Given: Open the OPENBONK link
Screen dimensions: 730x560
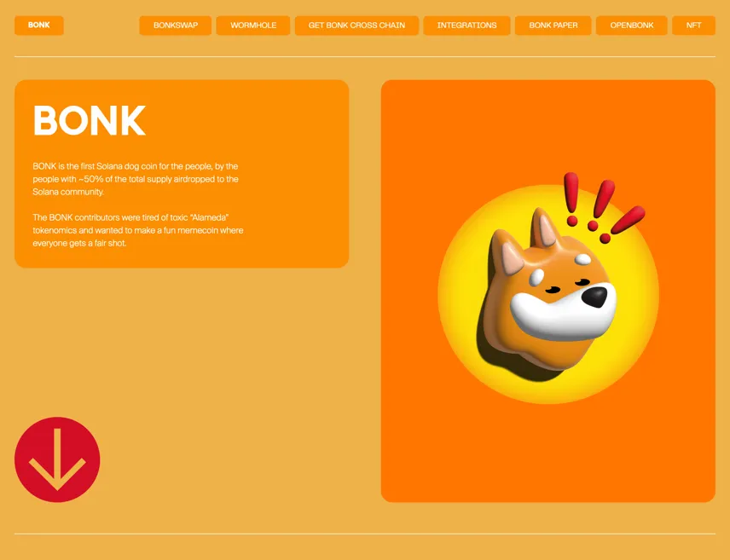Looking at the screenshot, I should (x=632, y=25).
